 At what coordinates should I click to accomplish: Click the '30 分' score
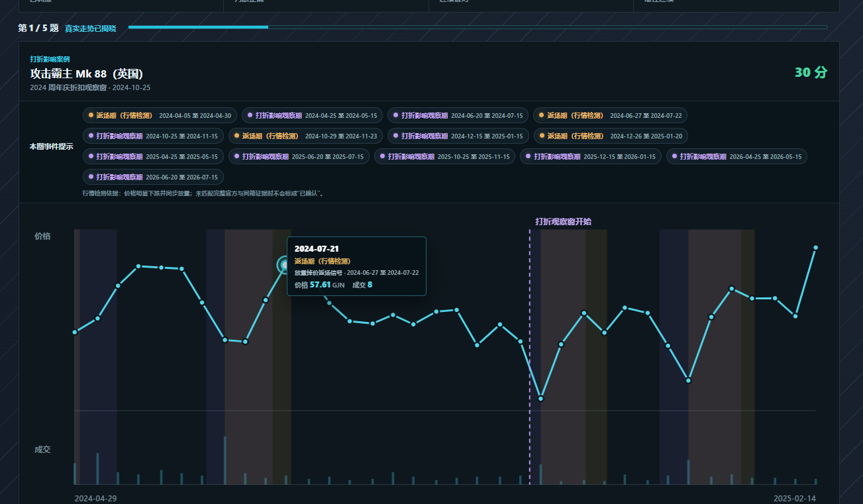pos(811,73)
